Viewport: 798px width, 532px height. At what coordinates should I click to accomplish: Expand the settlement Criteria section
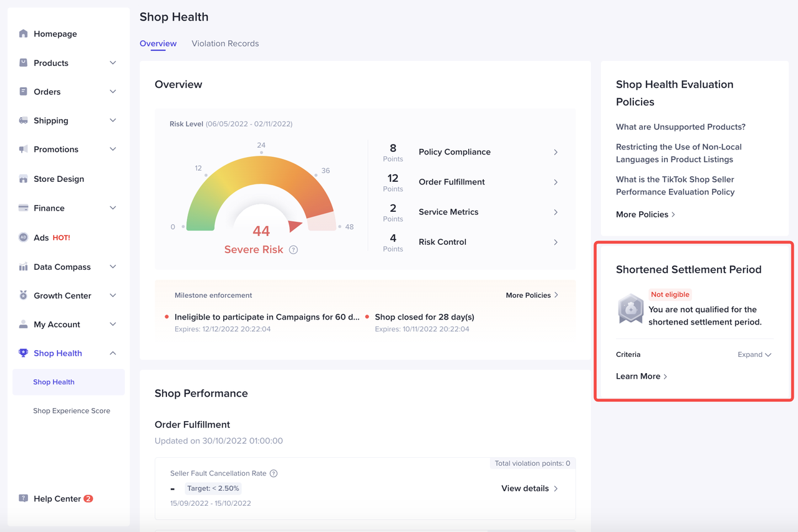pos(754,354)
